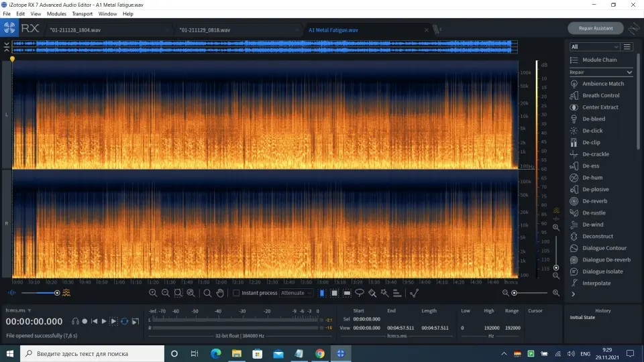Viewport: 644px width, 362px height.
Task: Open the Attenuate mode dropdown
Action: (296, 293)
